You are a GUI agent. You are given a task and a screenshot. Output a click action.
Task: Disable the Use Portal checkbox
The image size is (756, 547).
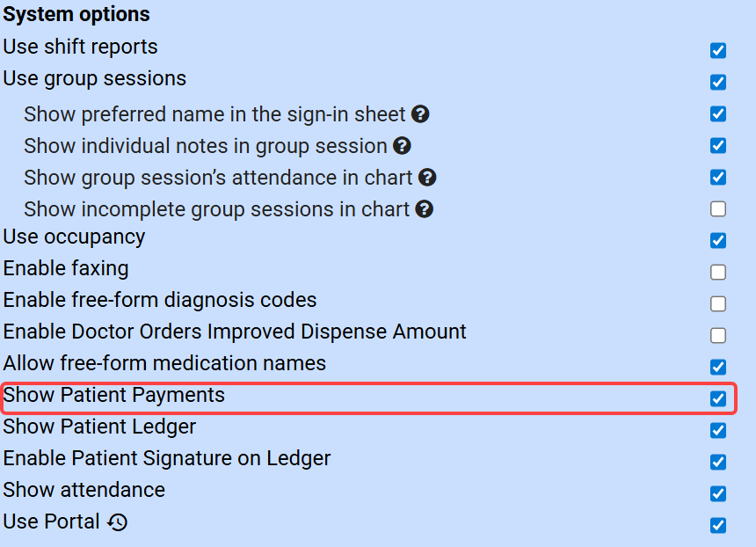coord(718,525)
